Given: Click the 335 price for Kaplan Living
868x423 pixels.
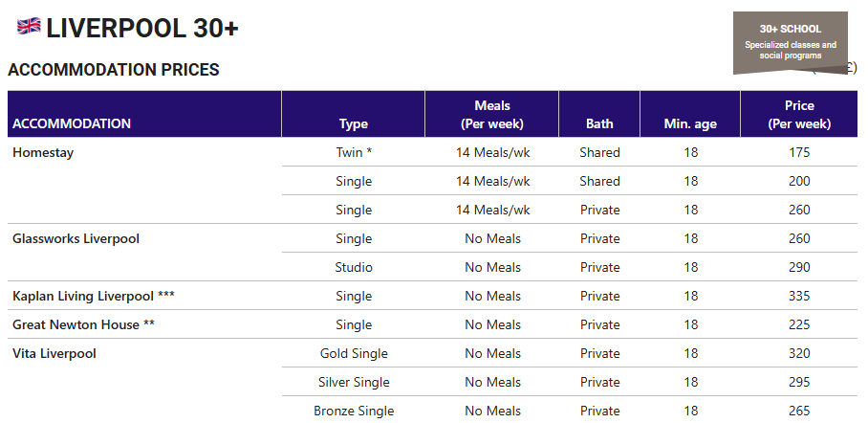Looking at the screenshot, I should pyautogui.click(x=799, y=296).
